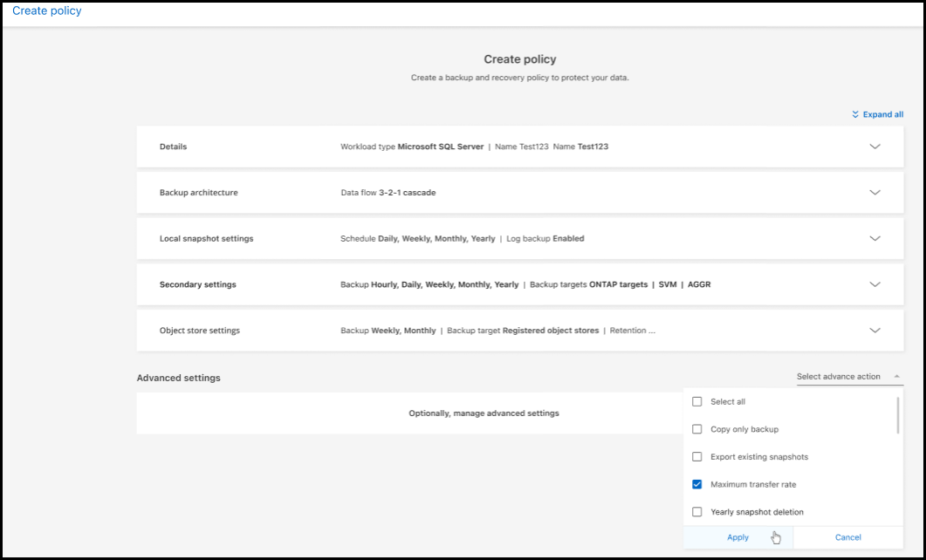Viewport: 926px width, 560px height.
Task: Click the Expand all double-chevron icon
Action: tap(855, 114)
